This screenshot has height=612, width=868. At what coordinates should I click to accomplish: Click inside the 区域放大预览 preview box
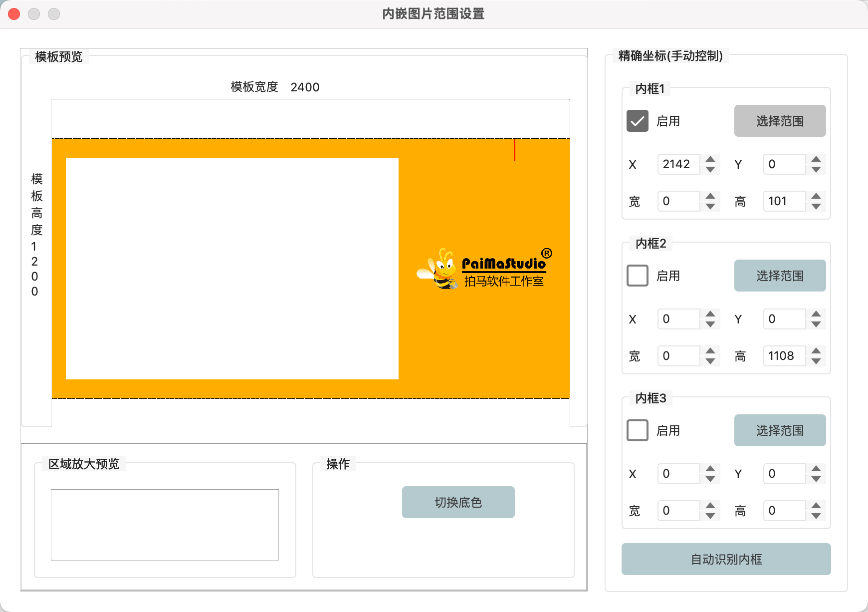click(x=165, y=525)
